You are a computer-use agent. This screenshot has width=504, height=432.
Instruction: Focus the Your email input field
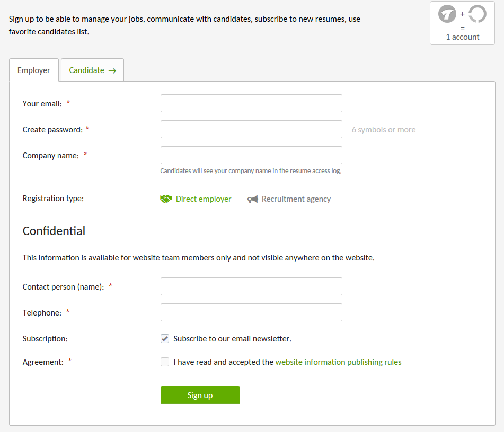[251, 103]
